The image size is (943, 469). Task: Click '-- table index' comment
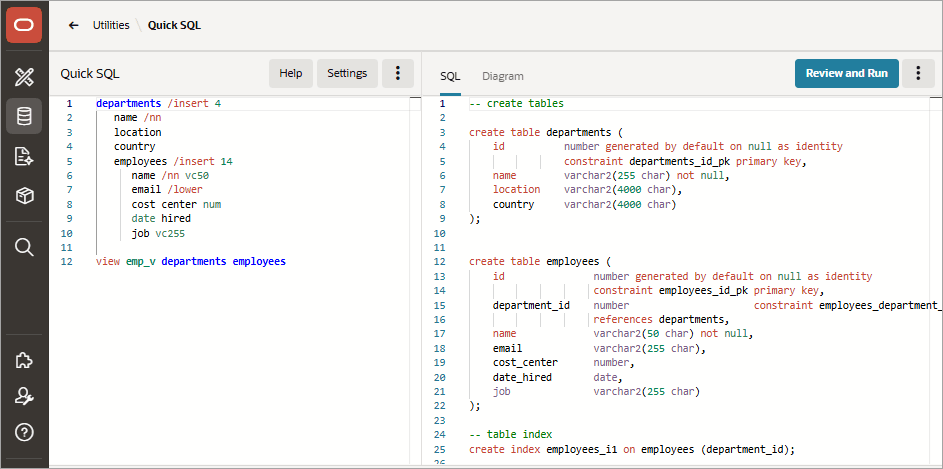coord(511,434)
